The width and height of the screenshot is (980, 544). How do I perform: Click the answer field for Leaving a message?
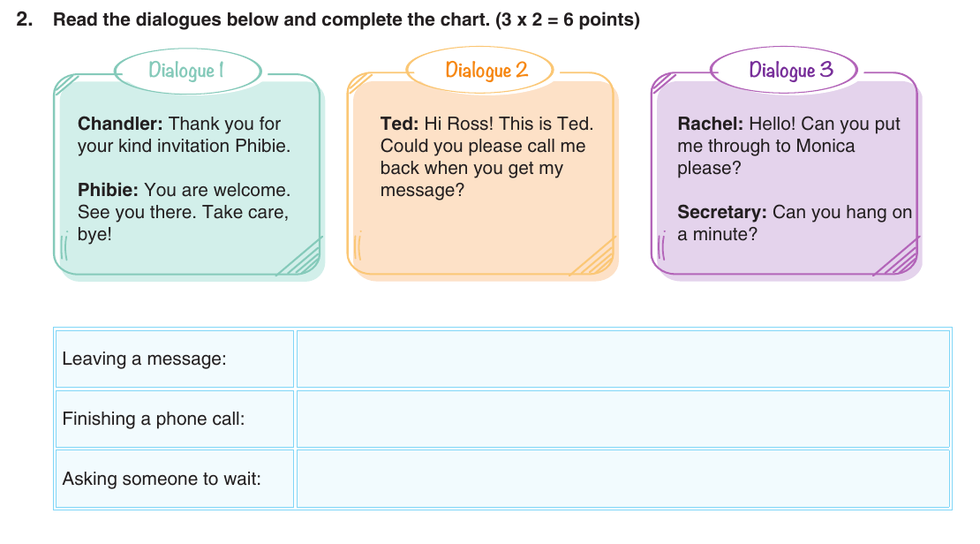(x=623, y=359)
